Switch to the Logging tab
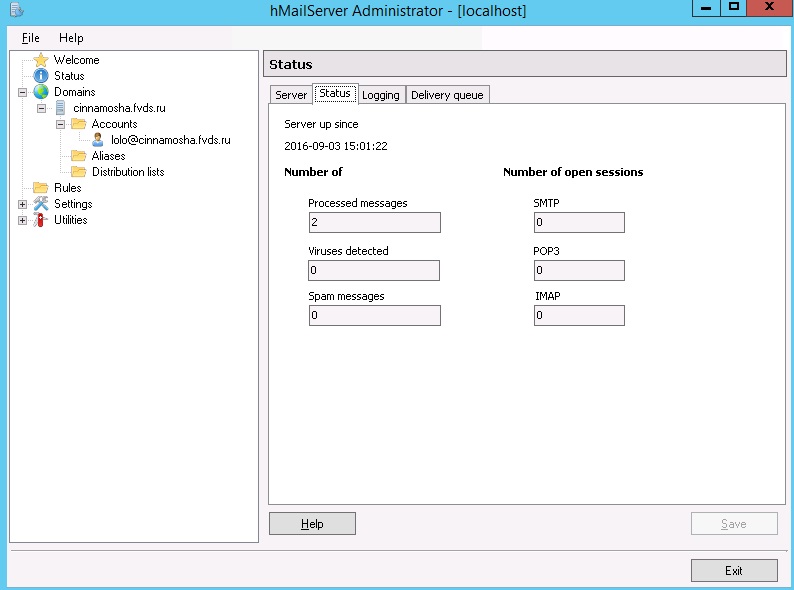The image size is (794, 590). click(x=381, y=95)
